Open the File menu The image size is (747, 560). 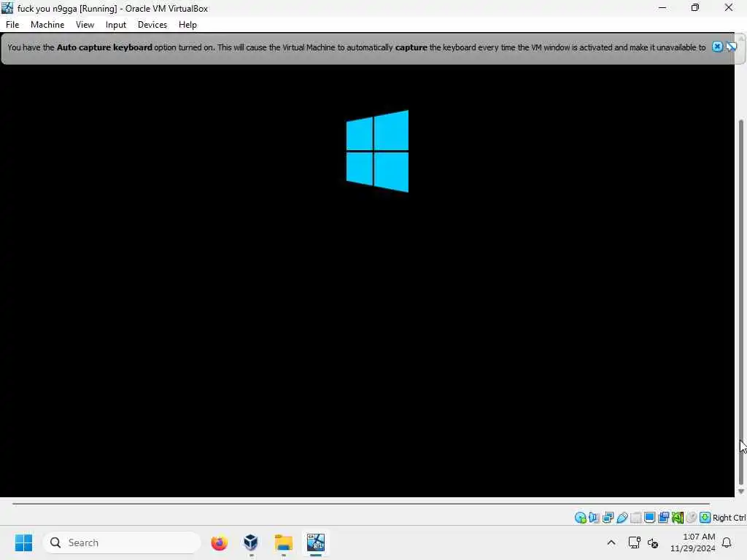(x=12, y=25)
